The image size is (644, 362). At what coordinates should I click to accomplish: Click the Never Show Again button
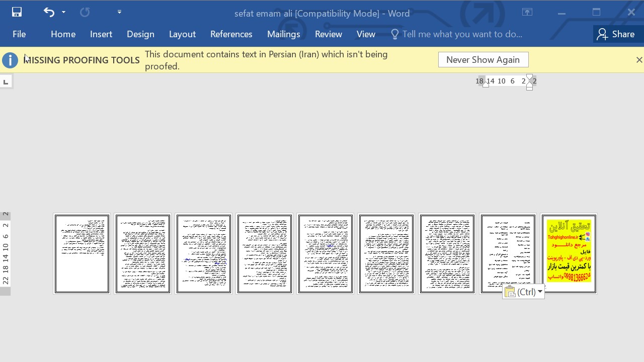point(483,60)
